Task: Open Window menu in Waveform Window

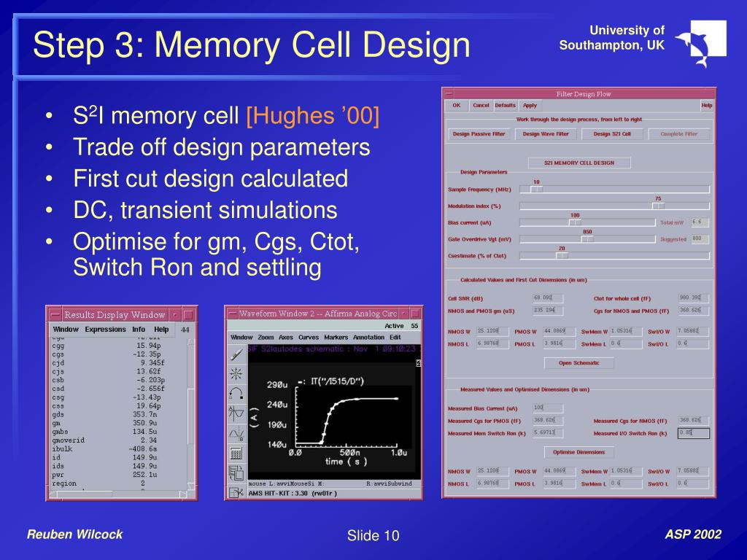Action: (x=241, y=337)
